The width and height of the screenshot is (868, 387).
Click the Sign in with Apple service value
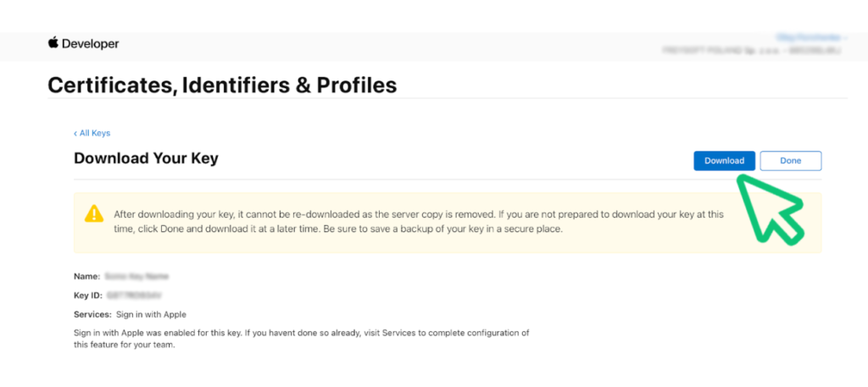coord(151,314)
